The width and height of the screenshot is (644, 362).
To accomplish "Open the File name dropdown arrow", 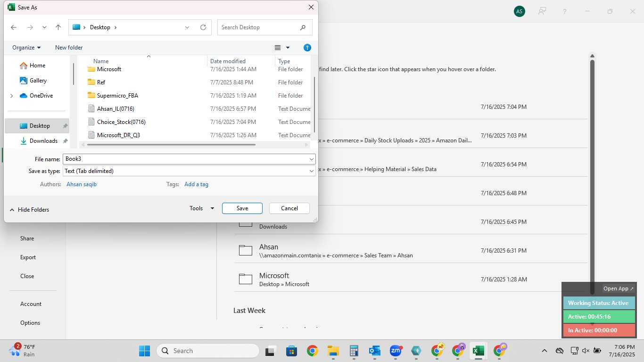I will 312,159.
